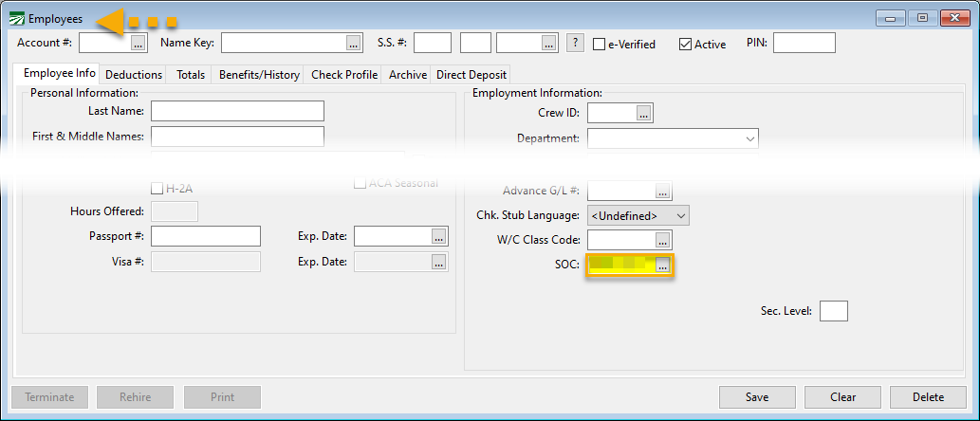980x421 pixels.
Task: Enable the e-Verified checkbox
Action: [x=600, y=45]
